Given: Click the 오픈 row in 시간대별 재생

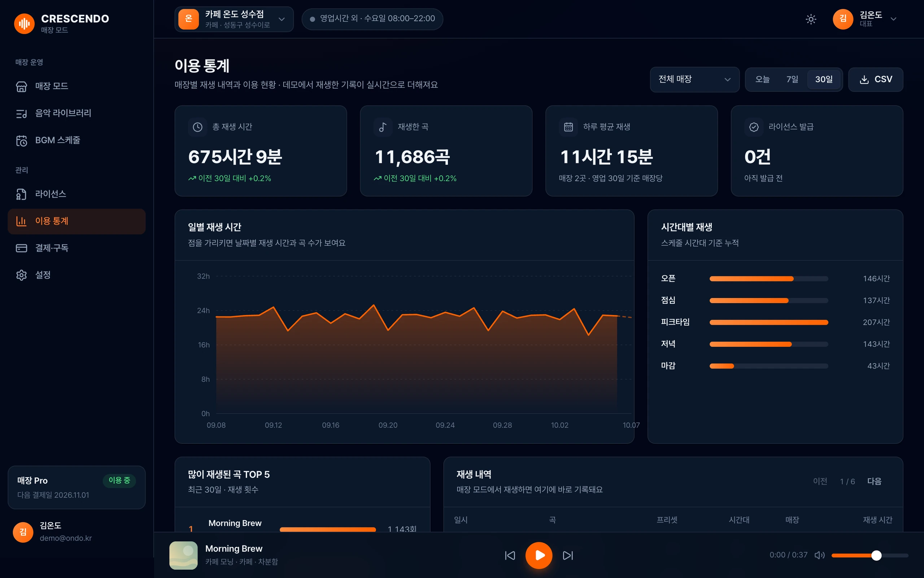Looking at the screenshot, I should 775,279.
